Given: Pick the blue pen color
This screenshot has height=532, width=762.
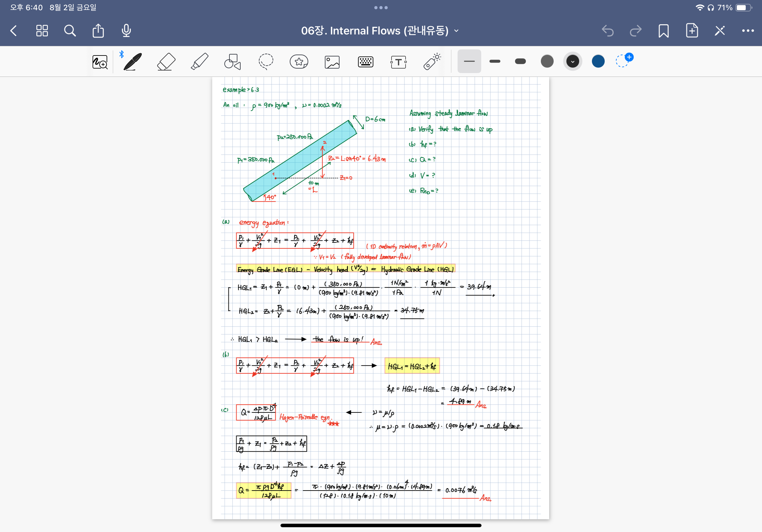Looking at the screenshot, I should (x=598, y=61).
